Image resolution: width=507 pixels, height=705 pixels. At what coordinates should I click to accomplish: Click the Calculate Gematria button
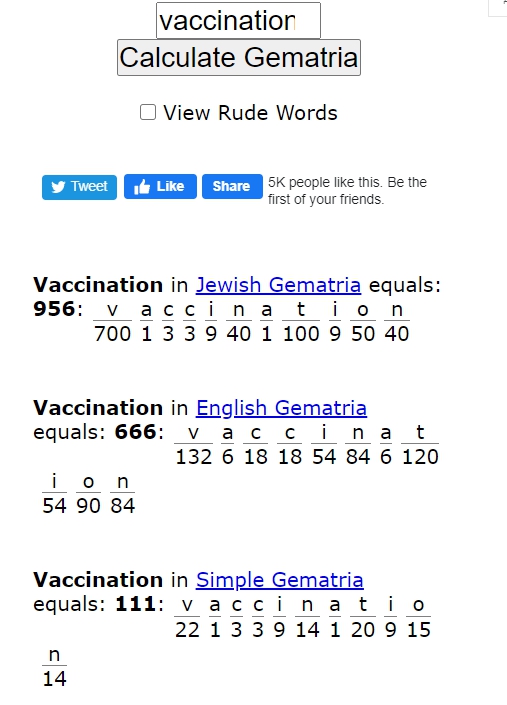(x=239, y=58)
